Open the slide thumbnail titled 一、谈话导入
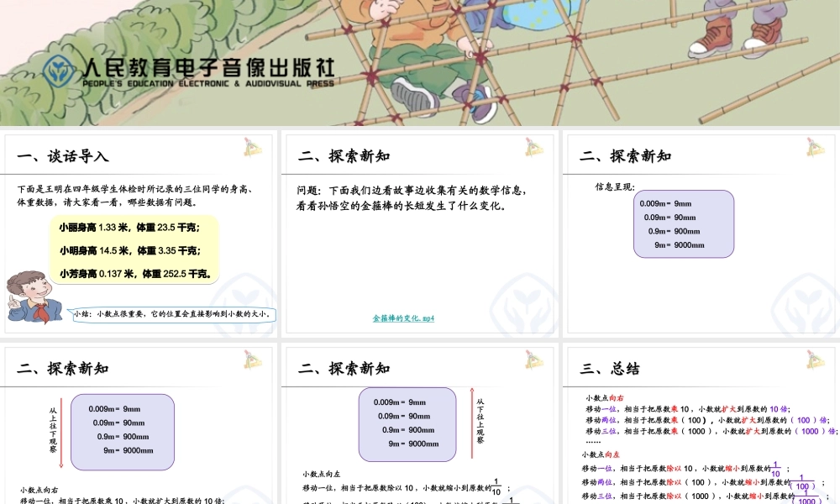This screenshot has width=840, height=504. point(139,234)
